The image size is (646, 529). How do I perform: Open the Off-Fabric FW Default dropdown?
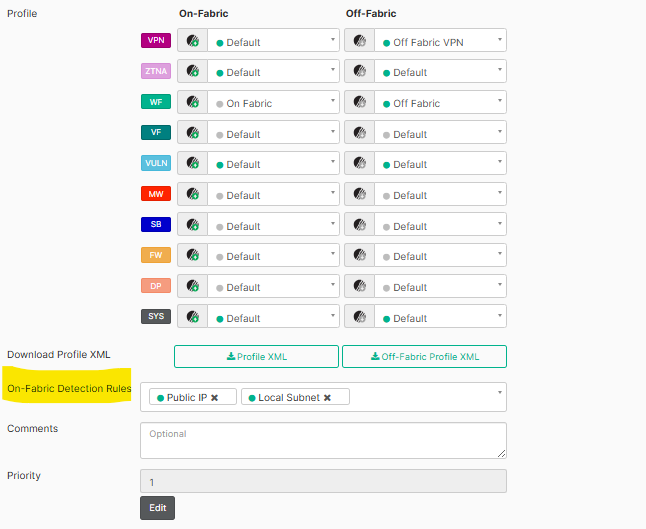[x=440, y=255]
